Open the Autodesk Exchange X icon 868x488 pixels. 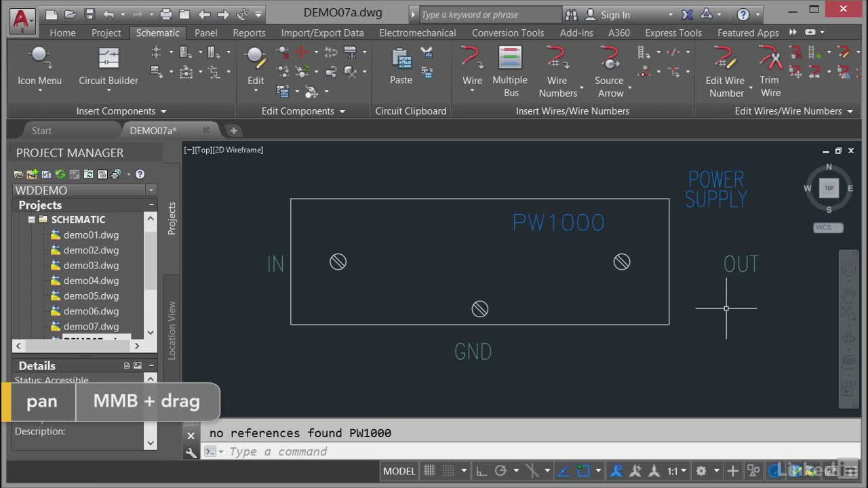click(x=688, y=14)
